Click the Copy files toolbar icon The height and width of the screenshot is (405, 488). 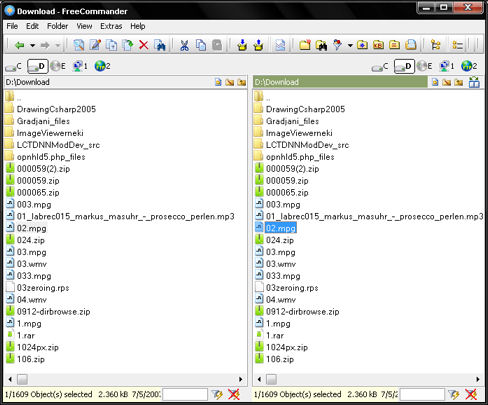[111, 45]
